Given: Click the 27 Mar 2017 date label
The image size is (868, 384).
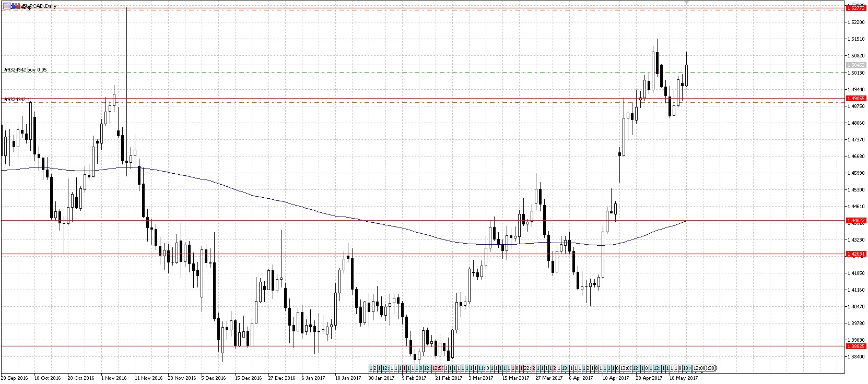Looking at the screenshot, I should [549, 378].
